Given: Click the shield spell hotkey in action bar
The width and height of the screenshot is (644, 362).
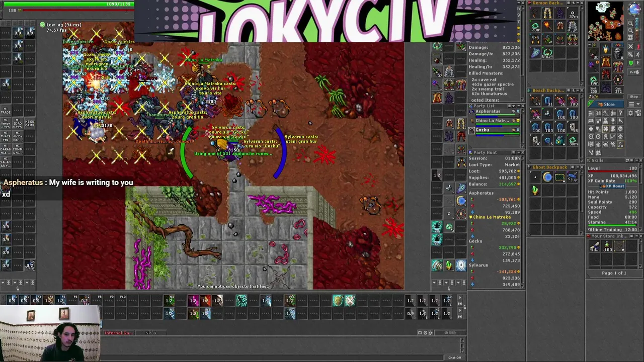Looking at the screenshot, I should pyautogui.click(x=338, y=301).
